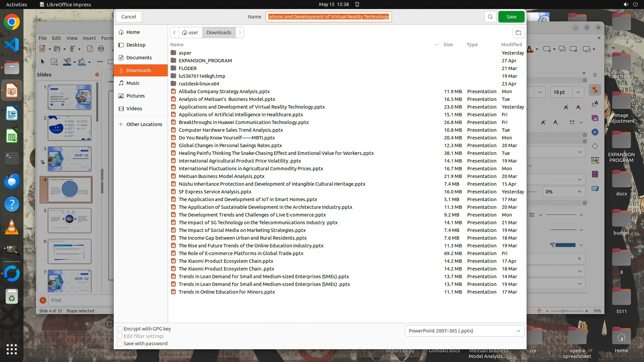Click the search icon in save dialog
This screenshot has width=644, height=362.
coord(490,17)
